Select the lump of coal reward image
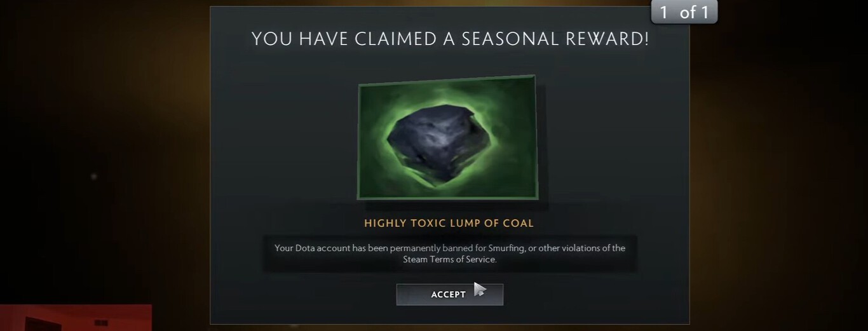The image size is (868, 331). click(x=448, y=137)
